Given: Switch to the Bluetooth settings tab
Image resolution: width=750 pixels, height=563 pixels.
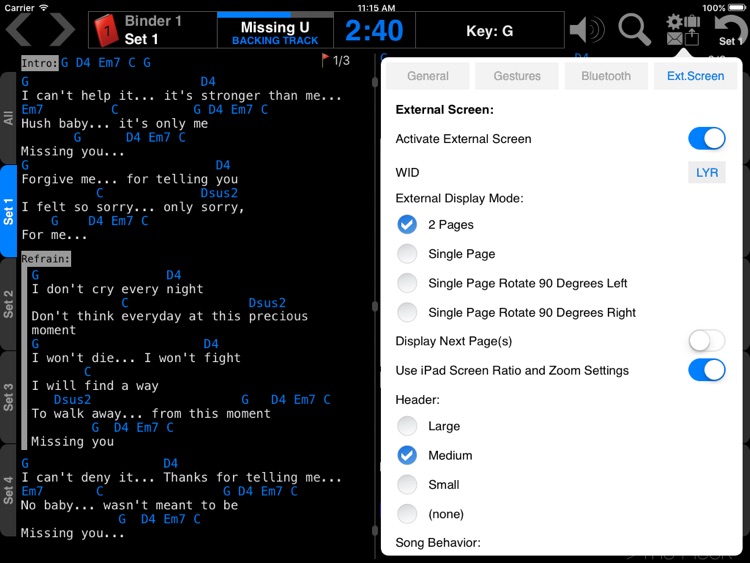Looking at the screenshot, I should coord(606,76).
